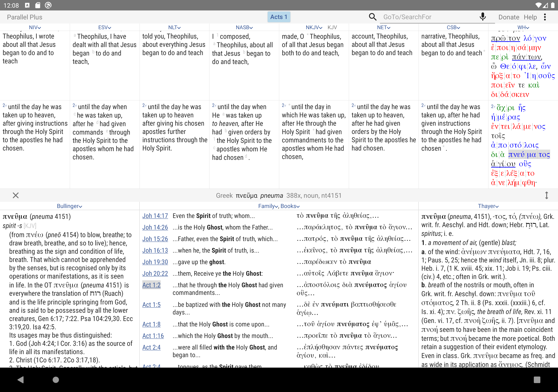Screen dimensions: 558x392
Task: Open the NIV version dropdown
Action: click(x=35, y=27)
